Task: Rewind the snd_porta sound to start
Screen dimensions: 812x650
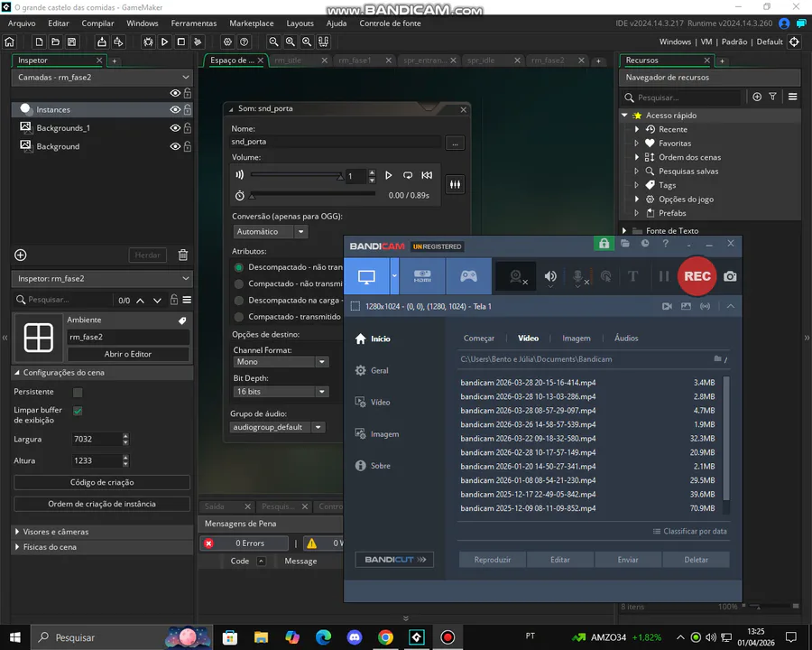Action: [427, 175]
